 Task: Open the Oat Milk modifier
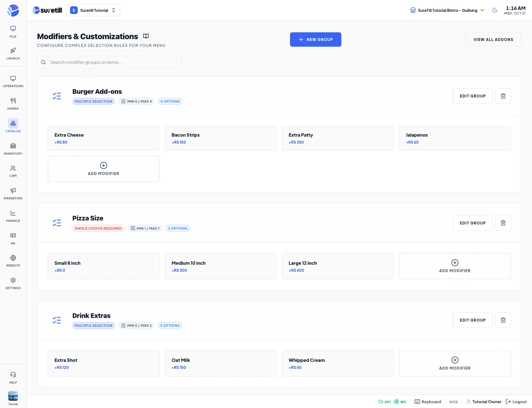click(x=221, y=363)
